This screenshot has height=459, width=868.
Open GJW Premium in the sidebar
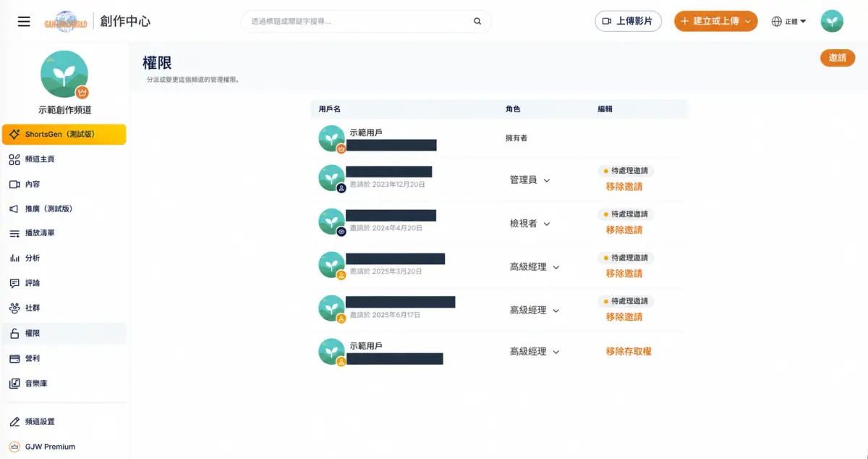[64, 447]
